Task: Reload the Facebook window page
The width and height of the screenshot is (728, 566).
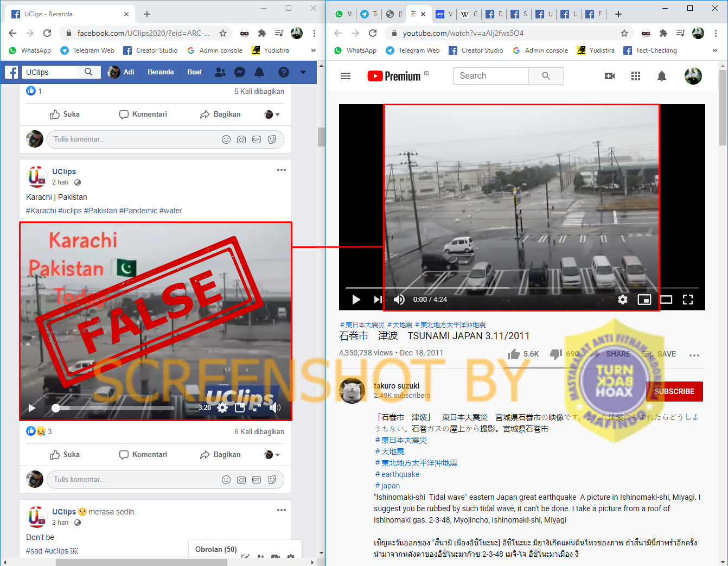Action: (x=47, y=33)
